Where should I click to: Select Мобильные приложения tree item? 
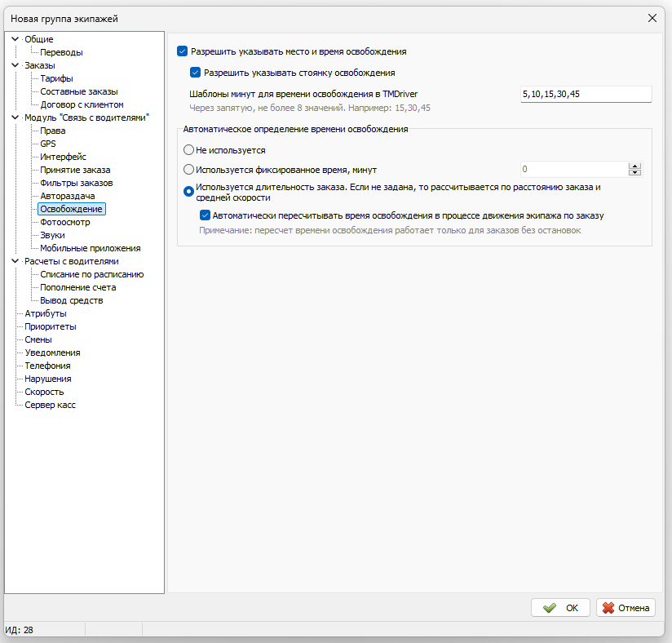90,248
